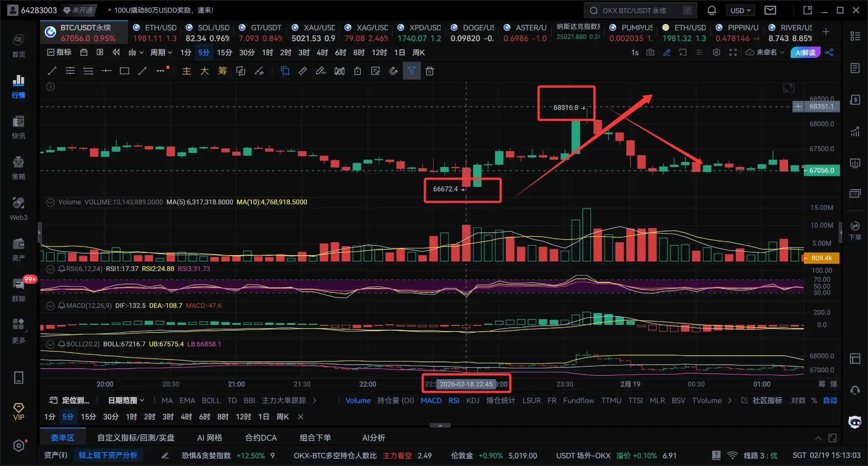Open the 群聊 group chat section

coord(19,290)
